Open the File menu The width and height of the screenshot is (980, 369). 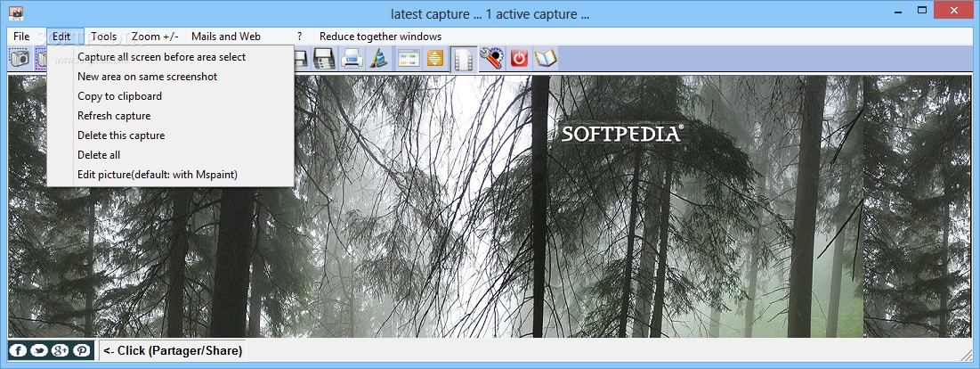tap(21, 37)
